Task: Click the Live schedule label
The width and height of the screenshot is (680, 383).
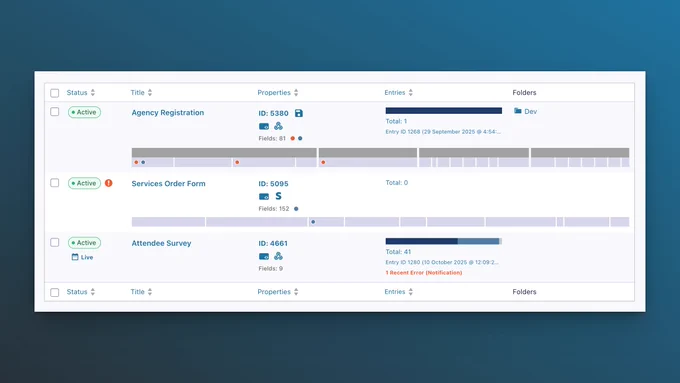Action: [87, 257]
